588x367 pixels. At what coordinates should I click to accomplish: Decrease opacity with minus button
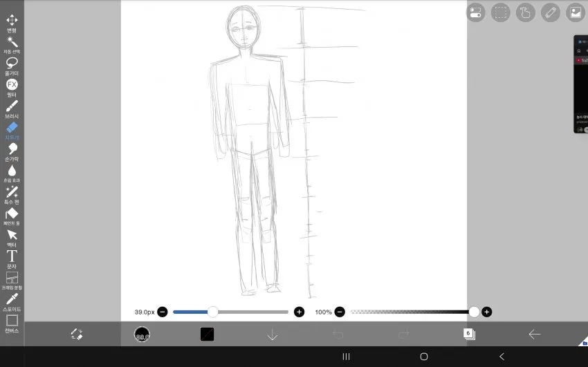pyautogui.click(x=340, y=312)
